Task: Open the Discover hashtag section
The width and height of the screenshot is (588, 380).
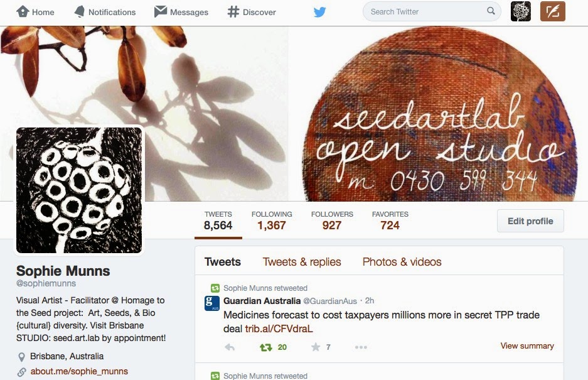Action: [251, 12]
